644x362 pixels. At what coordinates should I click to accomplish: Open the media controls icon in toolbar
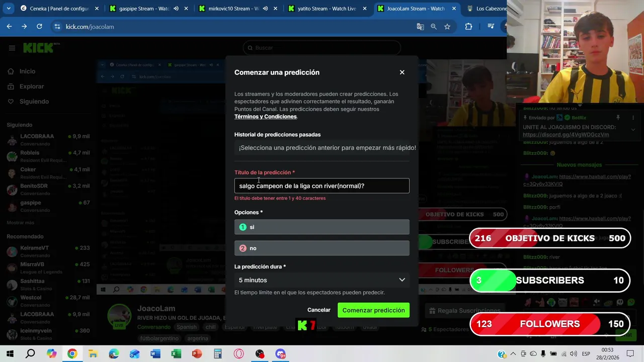(x=491, y=27)
